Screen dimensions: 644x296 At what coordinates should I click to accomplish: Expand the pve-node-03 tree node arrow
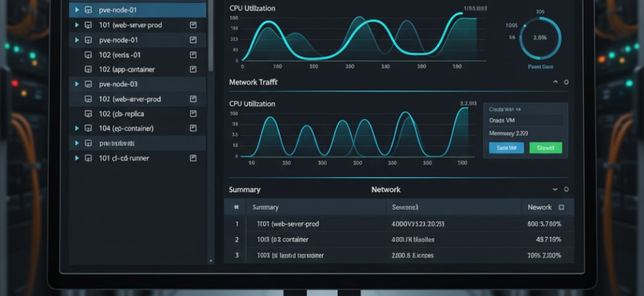[x=77, y=84]
